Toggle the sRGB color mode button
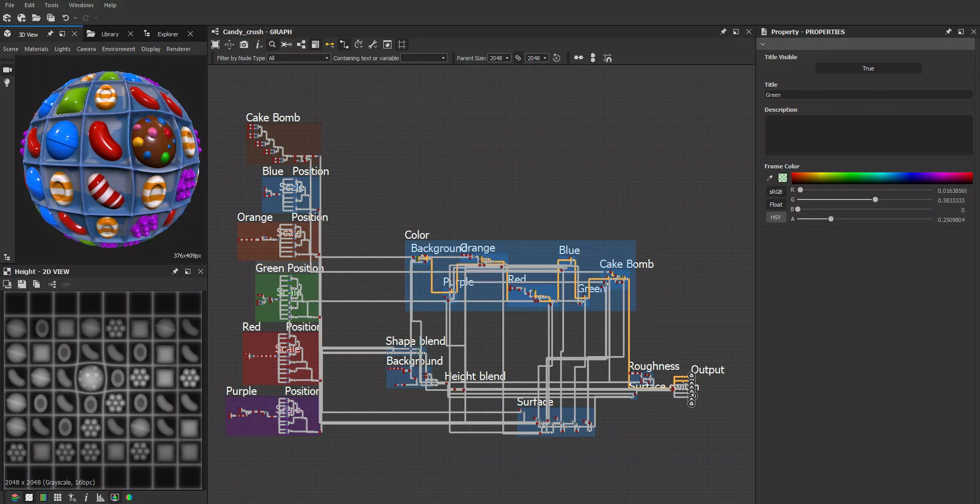 775,192
